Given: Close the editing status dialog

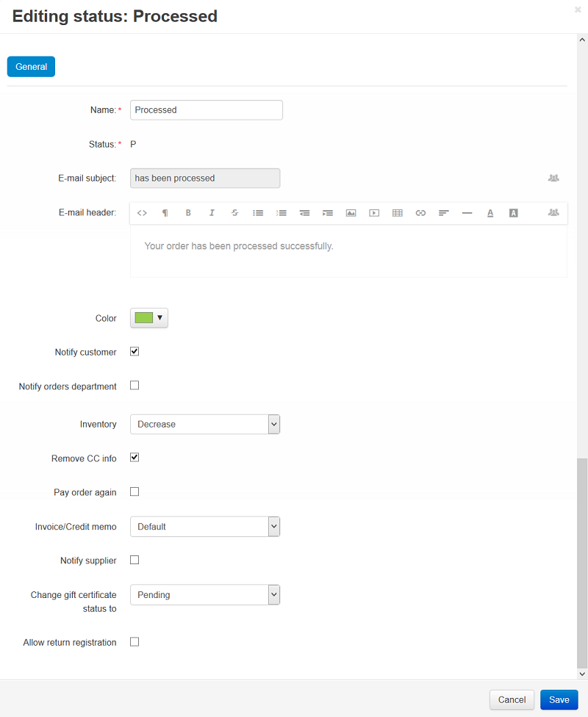Looking at the screenshot, I should (578, 10).
